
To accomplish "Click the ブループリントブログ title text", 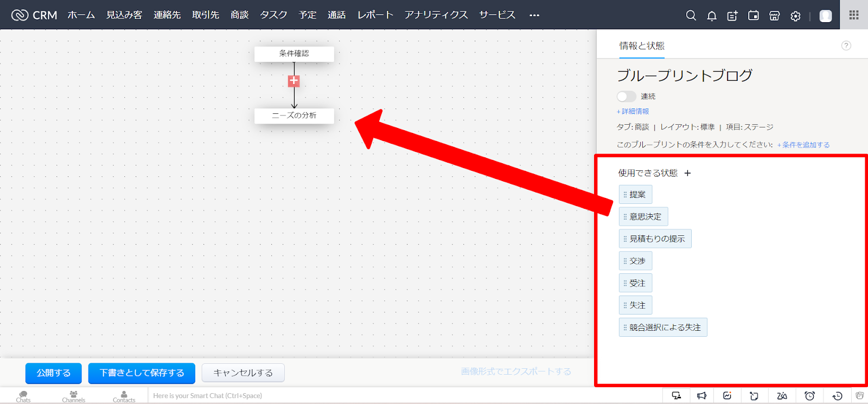I will (x=685, y=75).
